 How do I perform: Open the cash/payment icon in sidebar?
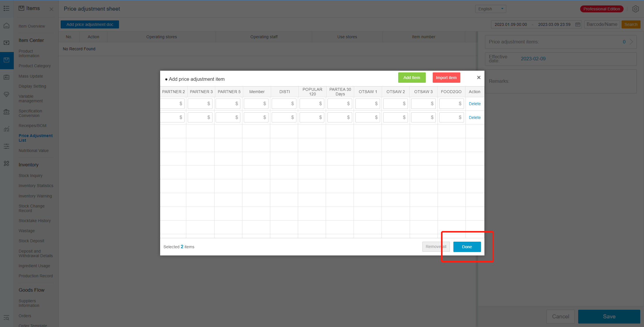click(6, 43)
